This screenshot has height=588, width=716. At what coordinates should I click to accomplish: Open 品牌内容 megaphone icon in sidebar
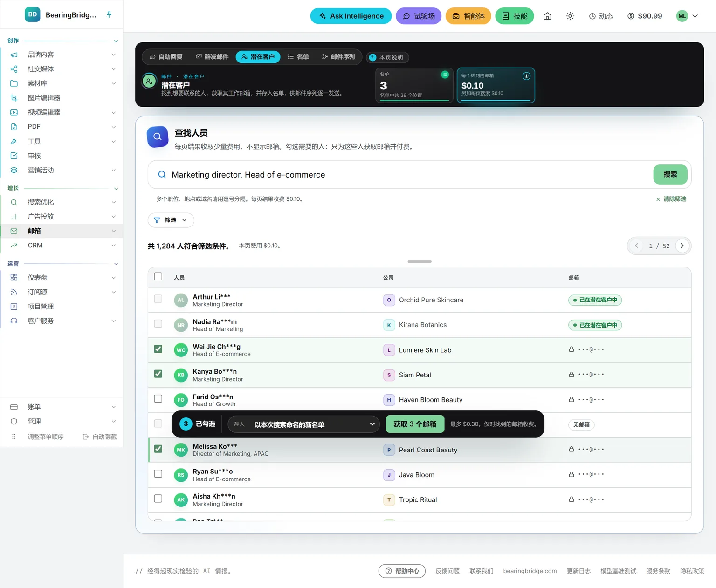pyautogui.click(x=14, y=55)
